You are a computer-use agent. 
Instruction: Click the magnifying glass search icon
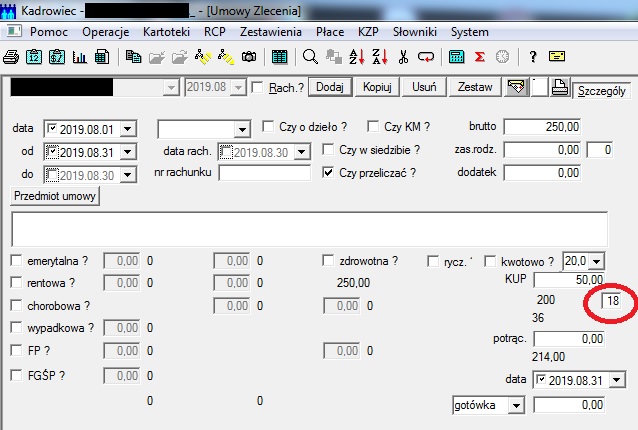click(310, 57)
